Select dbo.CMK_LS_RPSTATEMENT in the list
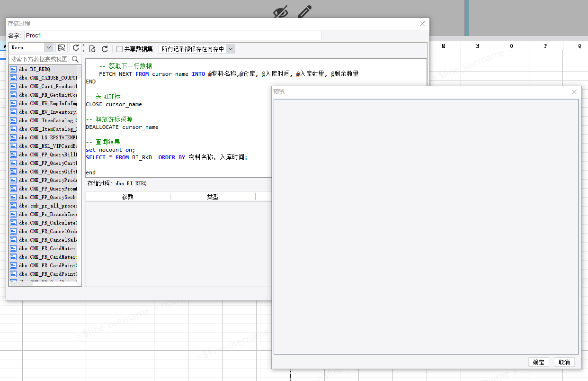Screen dimensions: 588x381 43,137
